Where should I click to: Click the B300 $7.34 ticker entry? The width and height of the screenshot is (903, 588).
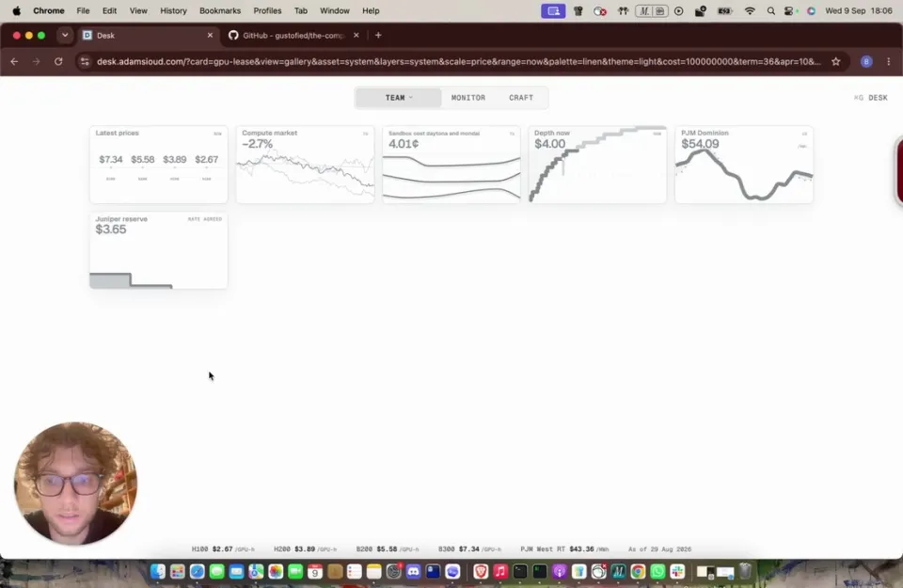pyautogui.click(x=469, y=548)
